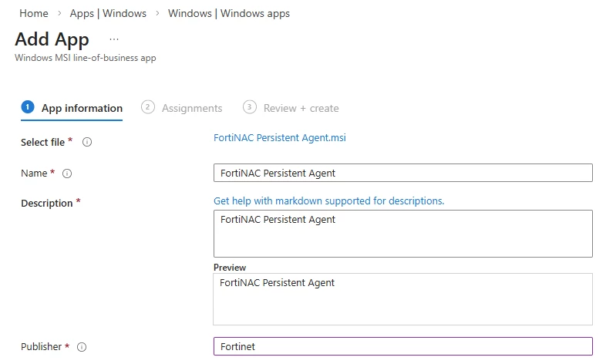Click the Select file label
Image resolution: width=606 pixels, height=364 pixels.
click(x=43, y=142)
